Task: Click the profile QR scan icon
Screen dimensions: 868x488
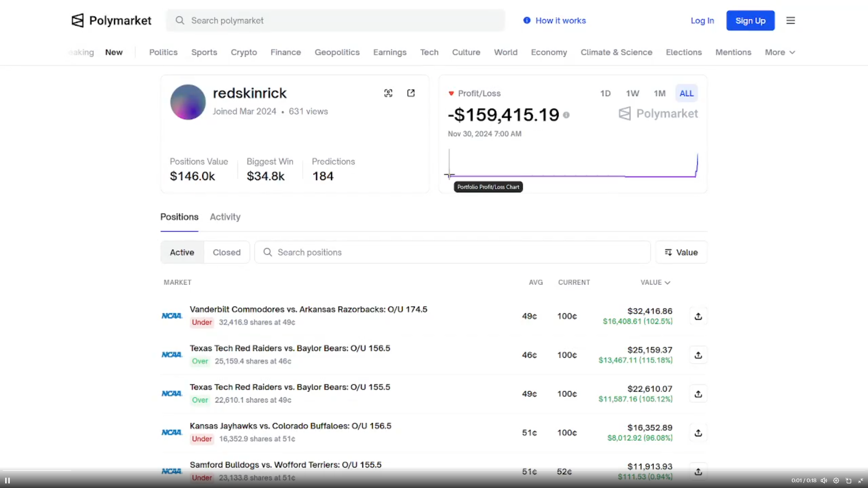Action: [x=388, y=93]
